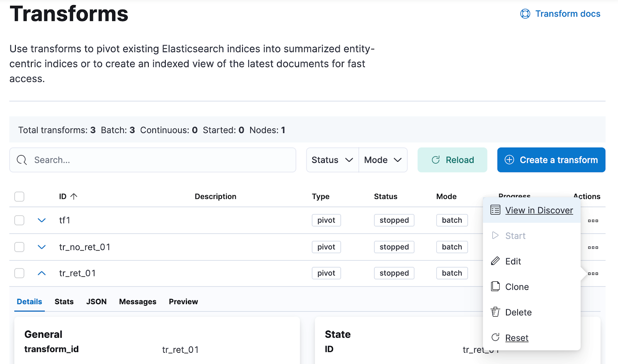Select the tf1 row checkbox
Viewport: 618px width, 364px height.
(19, 220)
